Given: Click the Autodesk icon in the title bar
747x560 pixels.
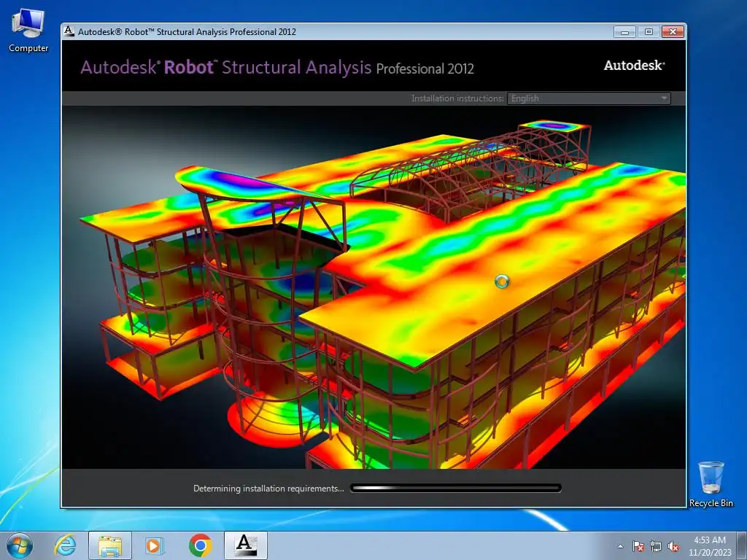Looking at the screenshot, I should [x=69, y=31].
